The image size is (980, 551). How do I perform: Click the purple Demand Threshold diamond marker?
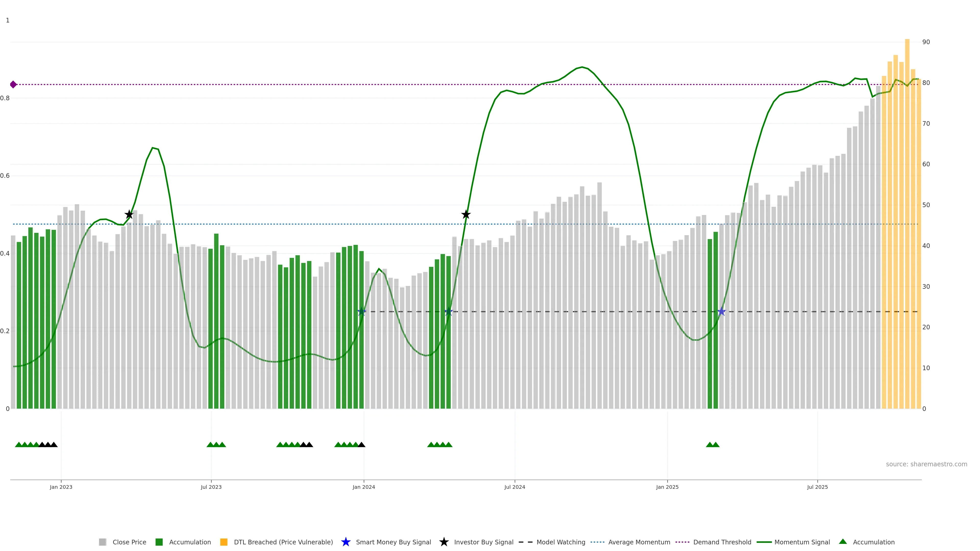point(13,84)
